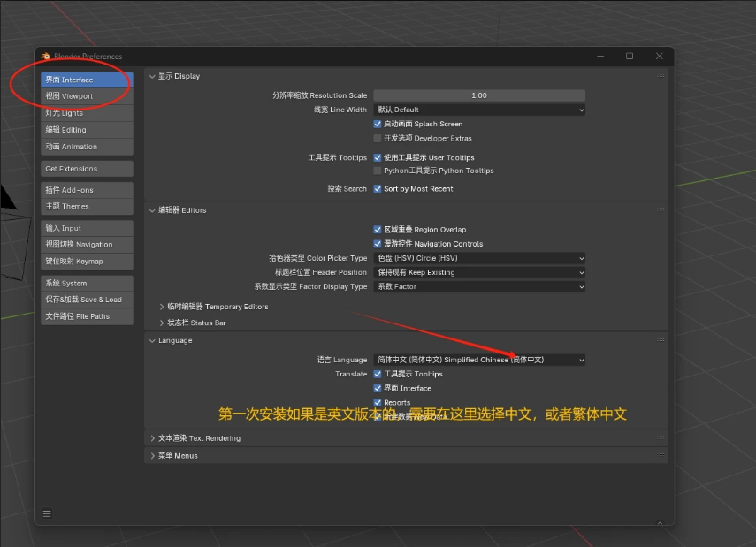The image size is (756, 547).
Task: Toggle Sort by Most Recent checkbox
Action: [x=378, y=189]
